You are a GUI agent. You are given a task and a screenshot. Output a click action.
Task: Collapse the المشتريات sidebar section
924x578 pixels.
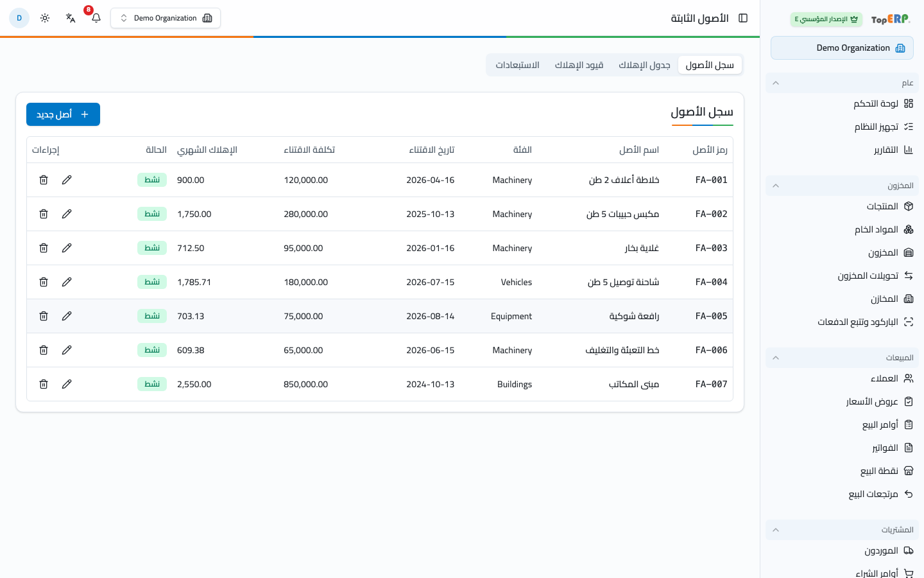(x=842, y=530)
